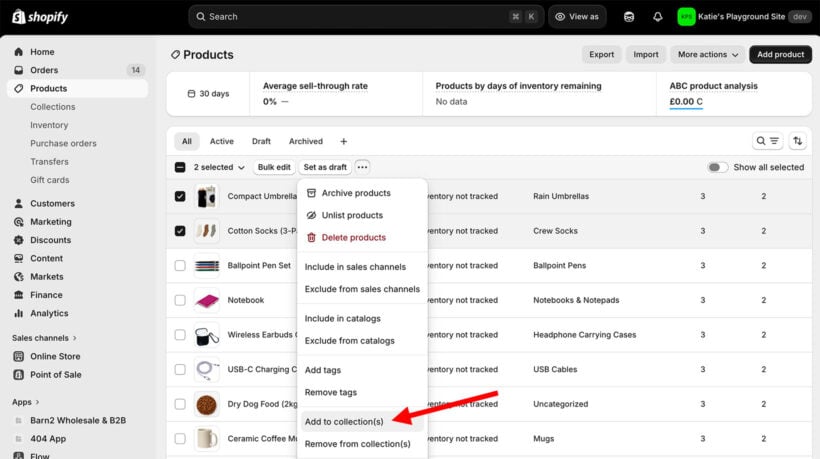Toggle the select-all products checkbox
820x459 pixels.
pyautogui.click(x=180, y=167)
